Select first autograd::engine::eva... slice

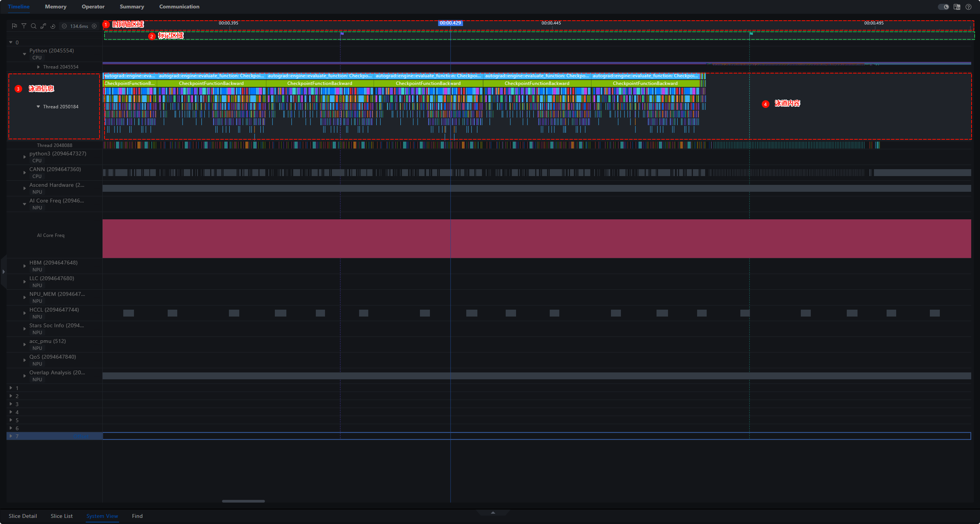pos(130,76)
